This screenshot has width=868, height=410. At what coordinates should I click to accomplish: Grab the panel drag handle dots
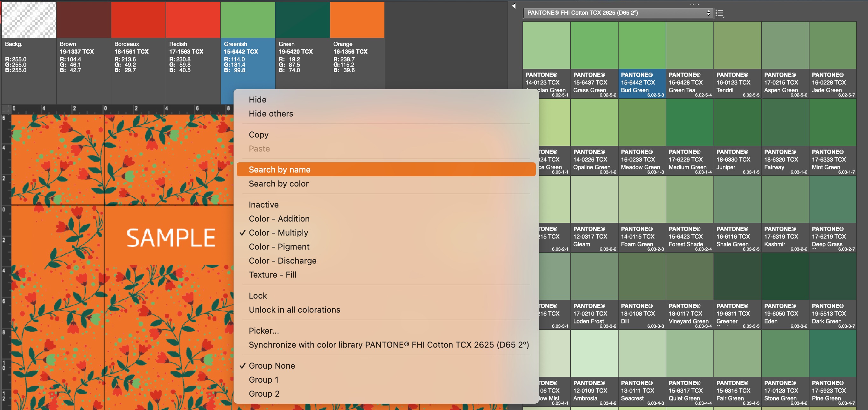pos(694,4)
